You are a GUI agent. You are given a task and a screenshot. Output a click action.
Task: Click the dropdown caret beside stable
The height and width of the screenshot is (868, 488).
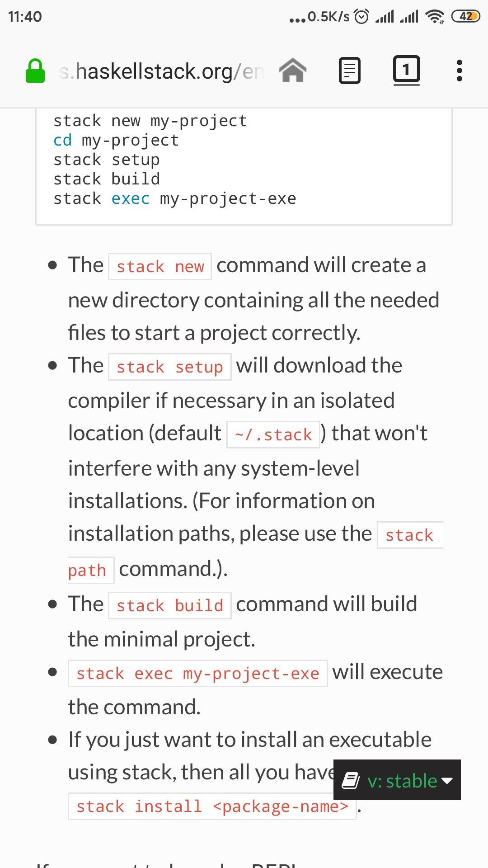pos(447,781)
